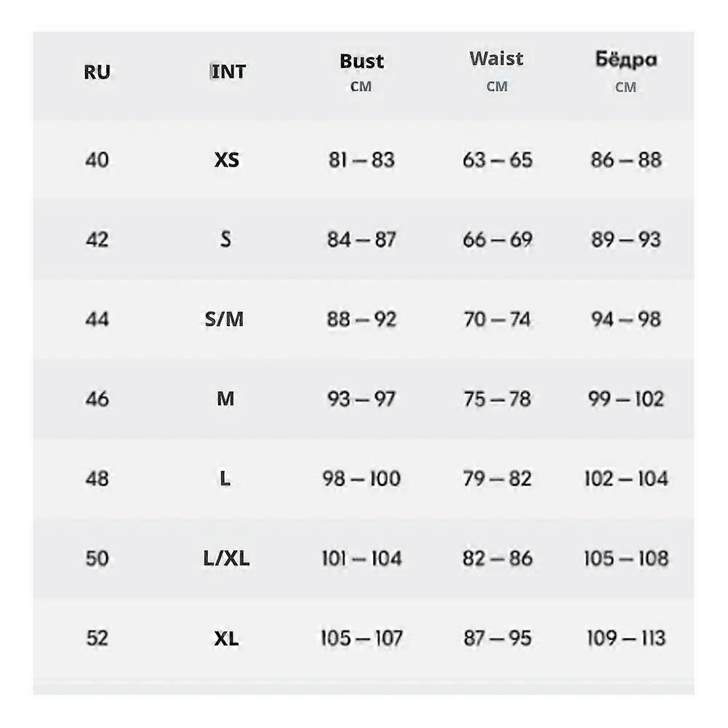Click the bust value 105 – 107
The height and width of the screenshot is (728, 728).
click(361, 639)
